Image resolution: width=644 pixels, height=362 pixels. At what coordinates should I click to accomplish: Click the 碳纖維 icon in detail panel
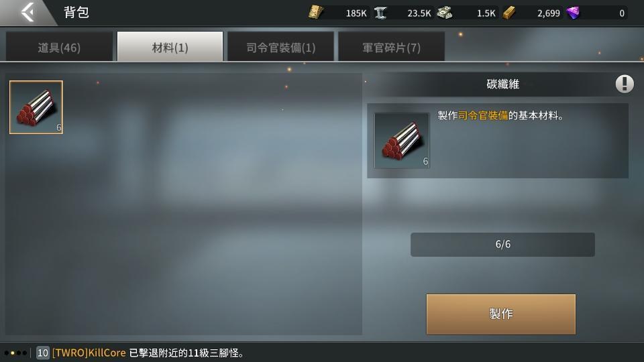click(402, 140)
